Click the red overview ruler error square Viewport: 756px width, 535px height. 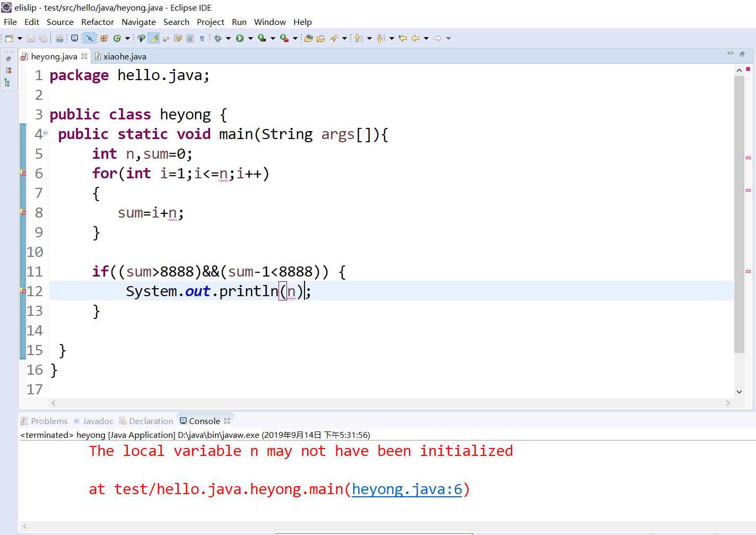pyautogui.click(x=748, y=69)
